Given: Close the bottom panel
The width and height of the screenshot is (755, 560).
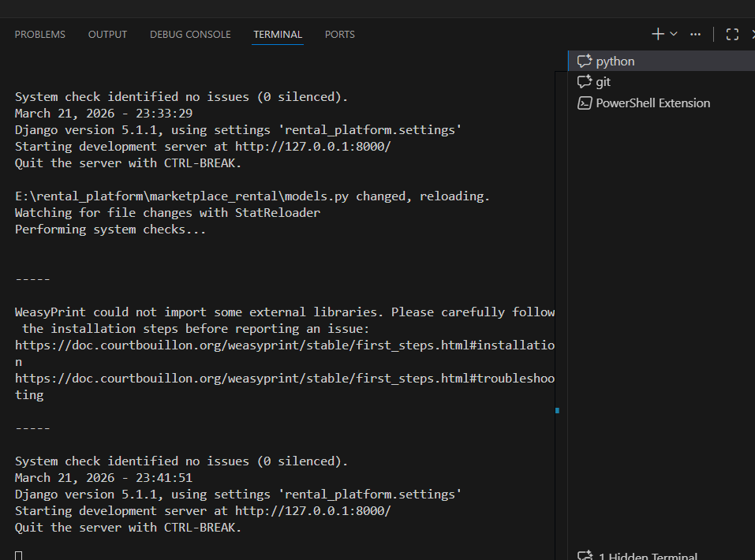Looking at the screenshot, I should click(x=752, y=34).
